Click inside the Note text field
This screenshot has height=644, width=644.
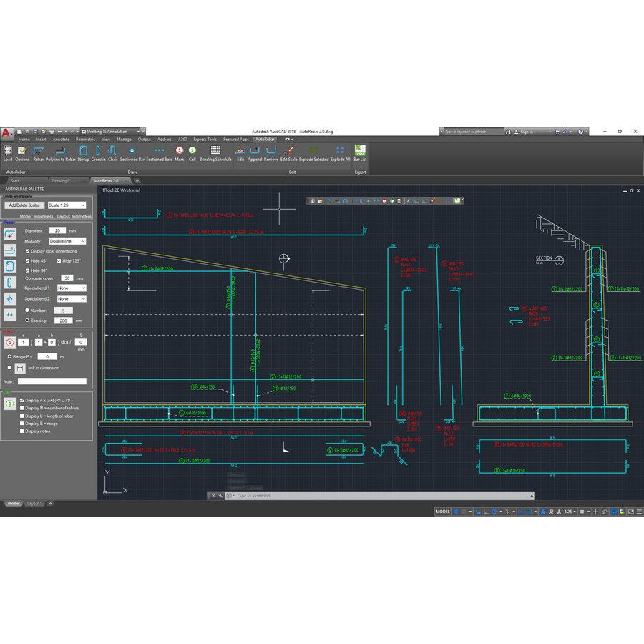[x=52, y=380]
